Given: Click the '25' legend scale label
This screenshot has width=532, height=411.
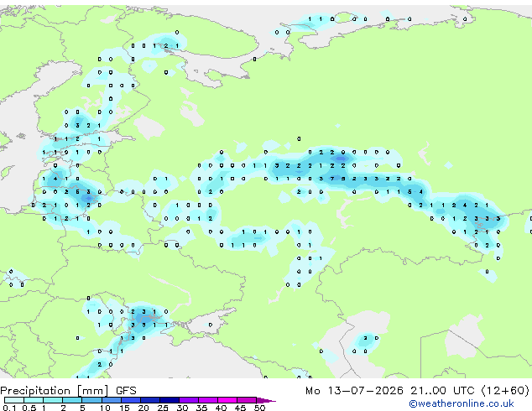Looking at the screenshot, I should tap(163, 408).
